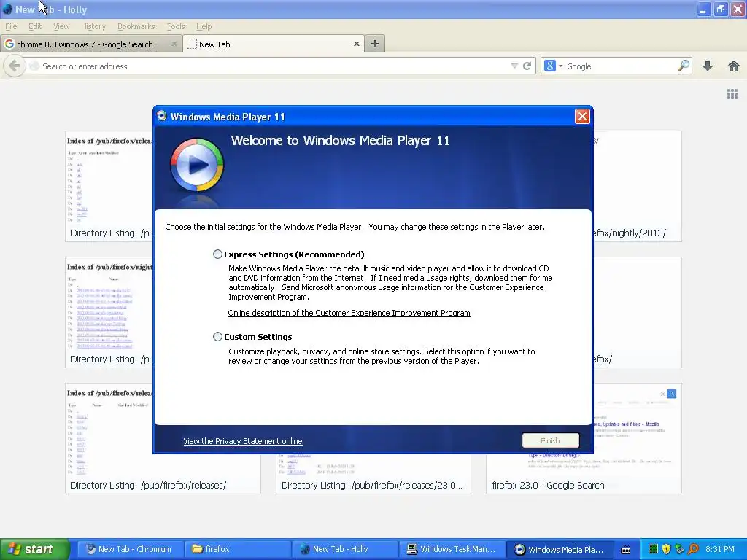
Task: Focus the Google search box in the toolbar
Action: point(620,66)
